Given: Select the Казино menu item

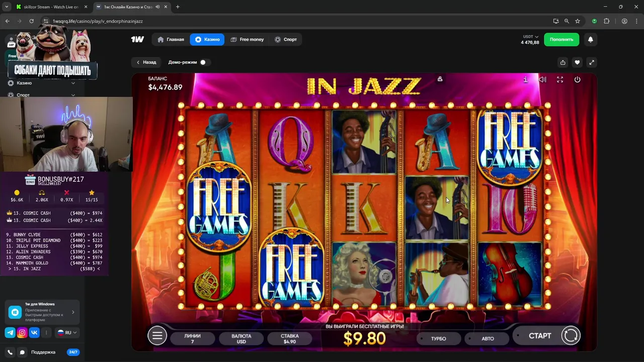Looking at the screenshot, I should (x=207, y=39).
